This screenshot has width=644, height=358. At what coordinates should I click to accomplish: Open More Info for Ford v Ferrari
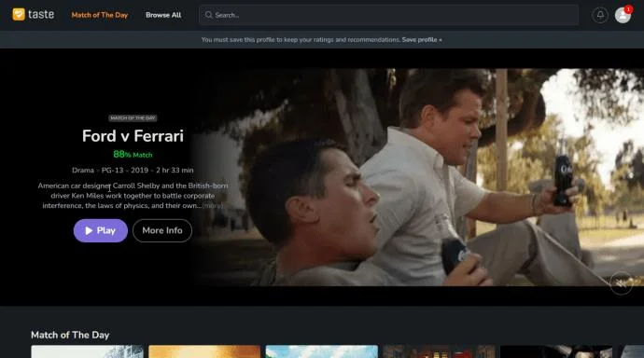click(x=162, y=230)
